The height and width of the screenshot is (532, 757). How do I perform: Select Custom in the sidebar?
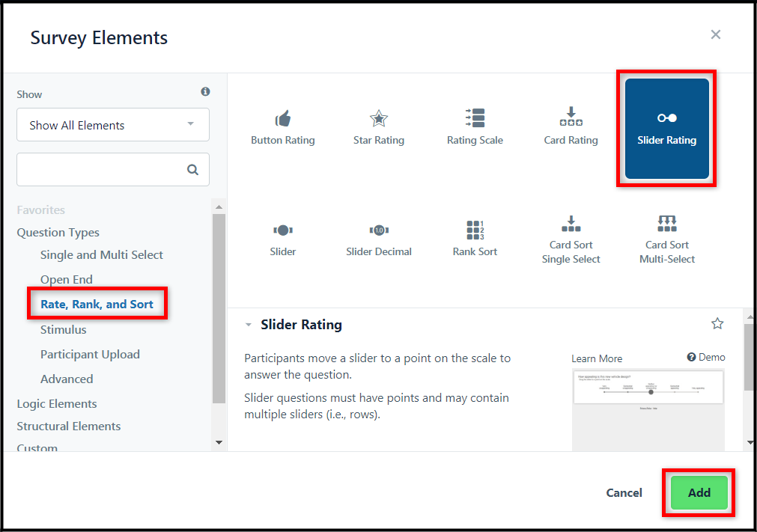(x=37, y=447)
